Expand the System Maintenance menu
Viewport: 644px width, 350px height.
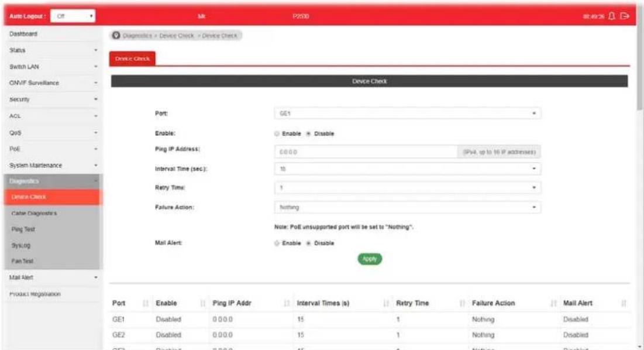point(53,165)
